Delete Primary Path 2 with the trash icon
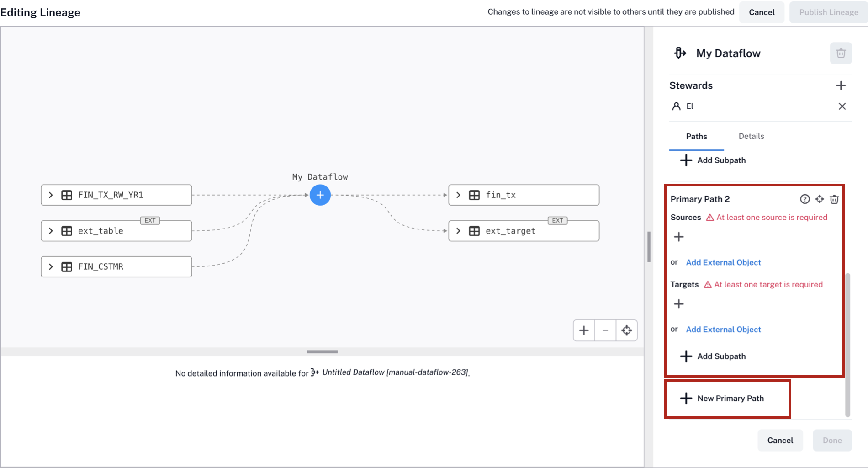 click(x=834, y=199)
